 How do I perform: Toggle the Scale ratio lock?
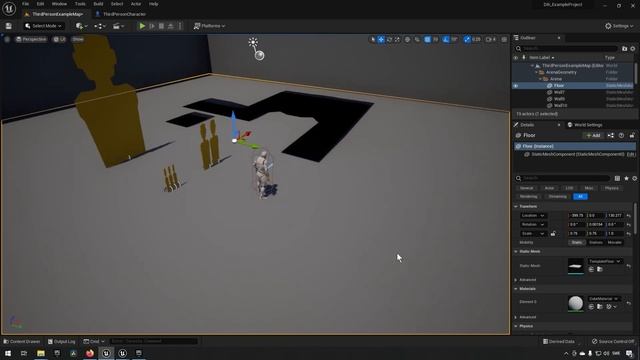tap(553, 233)
